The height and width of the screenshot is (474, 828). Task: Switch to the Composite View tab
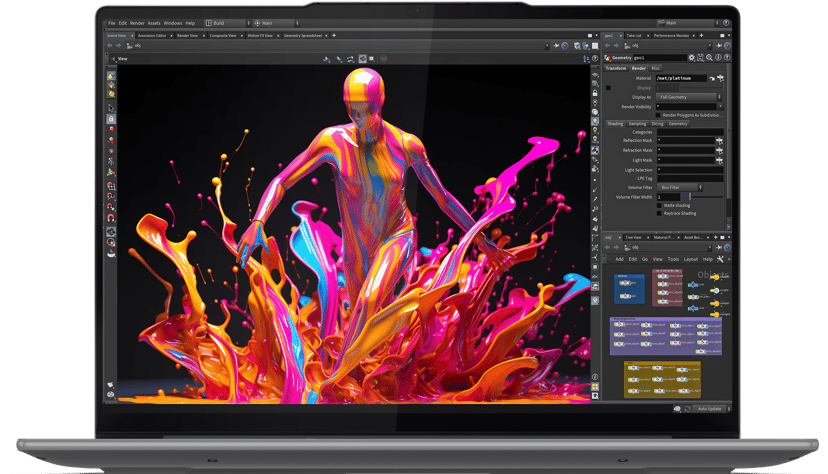click(223, 35)
